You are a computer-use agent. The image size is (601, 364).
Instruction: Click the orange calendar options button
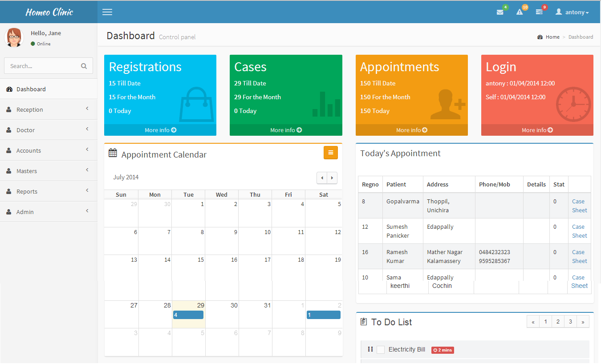coord(330,153)
